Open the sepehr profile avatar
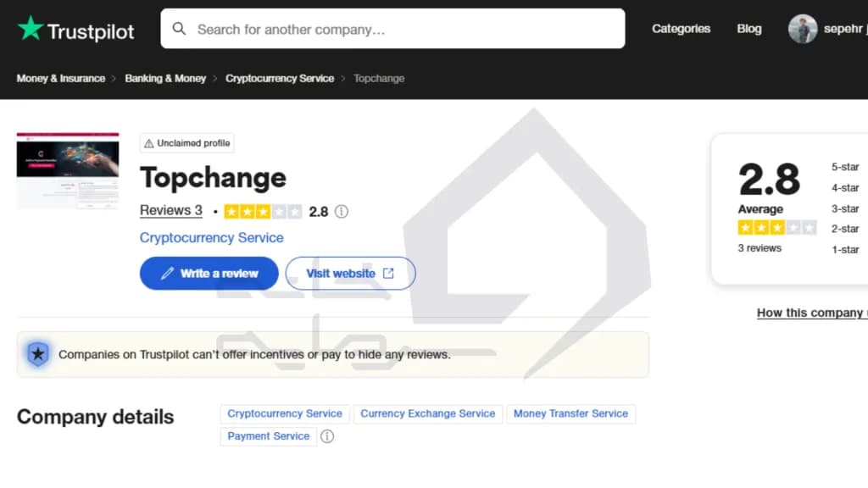Viewport: 868px width, 488px height. 803,29
